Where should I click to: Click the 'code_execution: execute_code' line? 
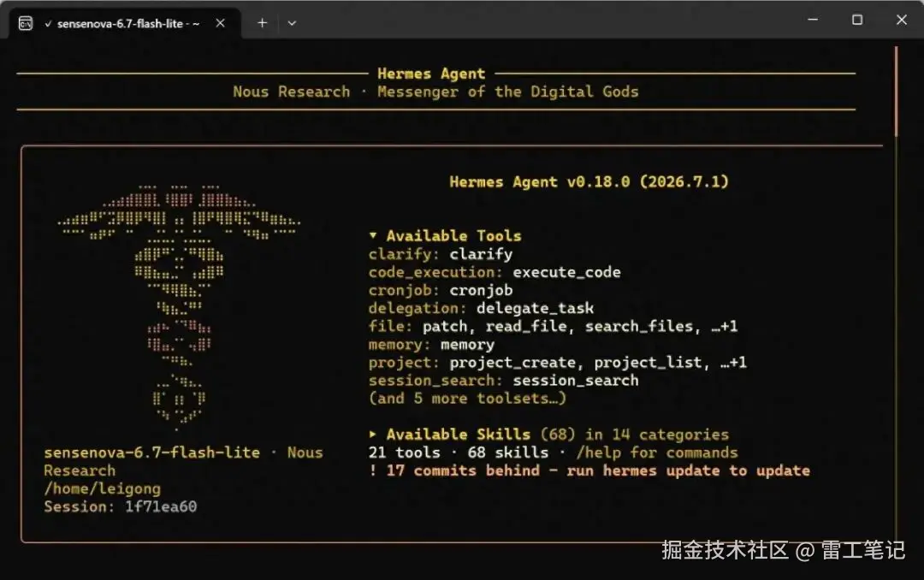click(x=495, y=272)
